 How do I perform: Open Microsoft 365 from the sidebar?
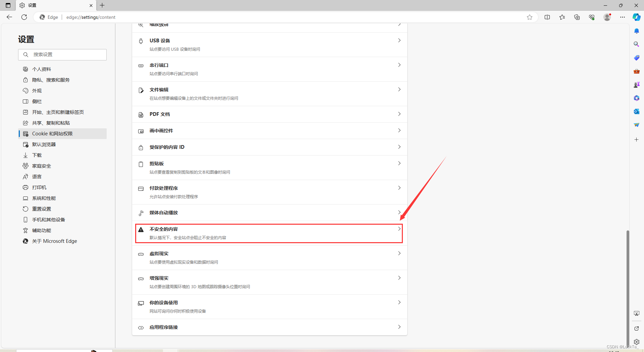click(636, 98)
